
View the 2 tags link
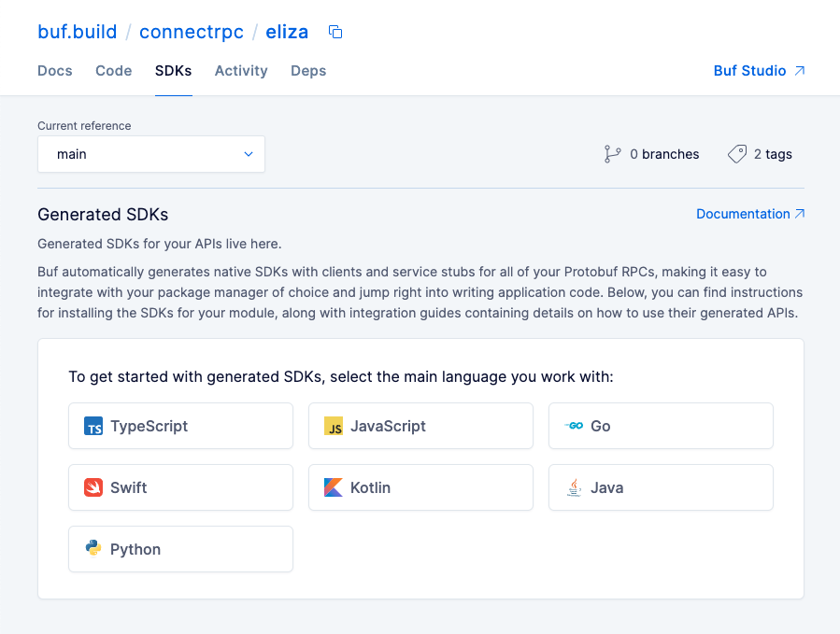pyautogui.click(x=760, y=154)
